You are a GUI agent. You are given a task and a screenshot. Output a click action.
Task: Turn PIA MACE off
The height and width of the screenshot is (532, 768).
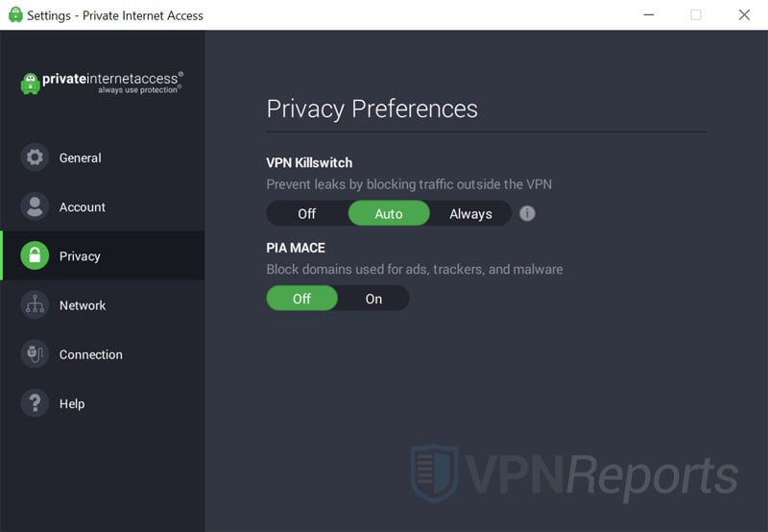click(x=301, y=299)
